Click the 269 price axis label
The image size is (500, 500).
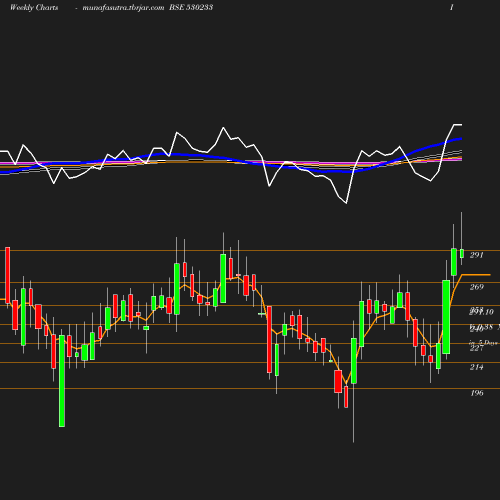(x=476, y=287)
